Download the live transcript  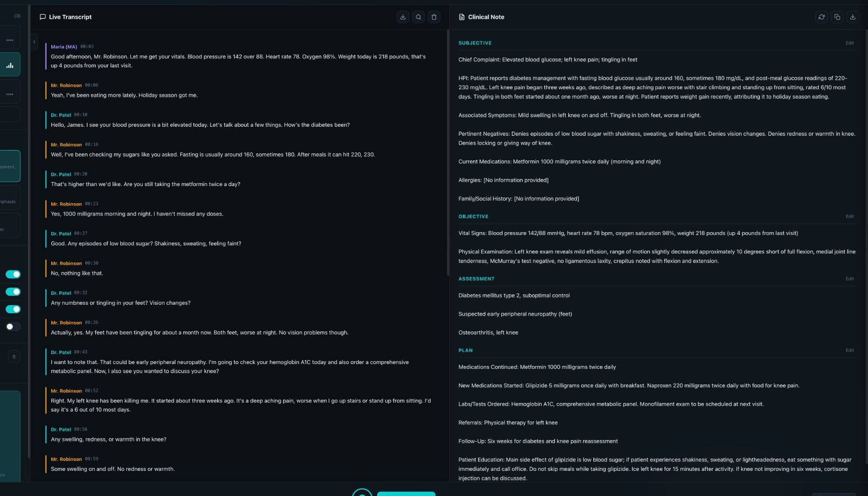(x=403, y=17)
